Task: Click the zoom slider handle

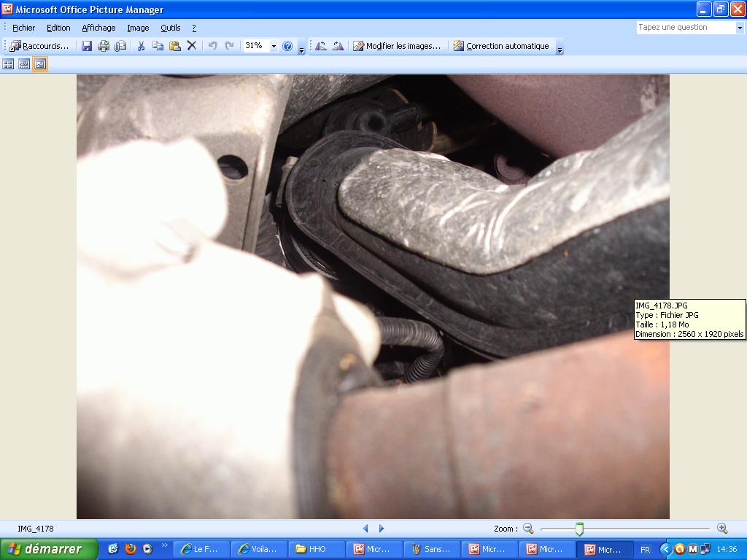Action: tap(579, 529)
